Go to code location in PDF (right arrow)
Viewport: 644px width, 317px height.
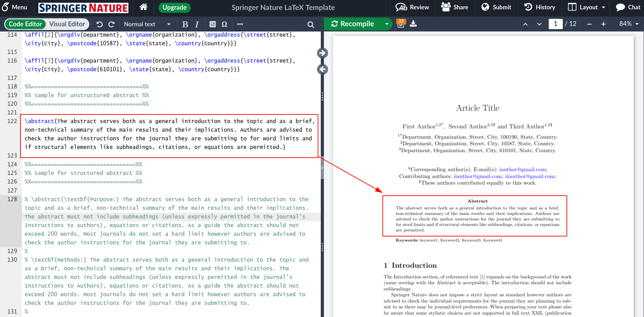pos(322,53)
